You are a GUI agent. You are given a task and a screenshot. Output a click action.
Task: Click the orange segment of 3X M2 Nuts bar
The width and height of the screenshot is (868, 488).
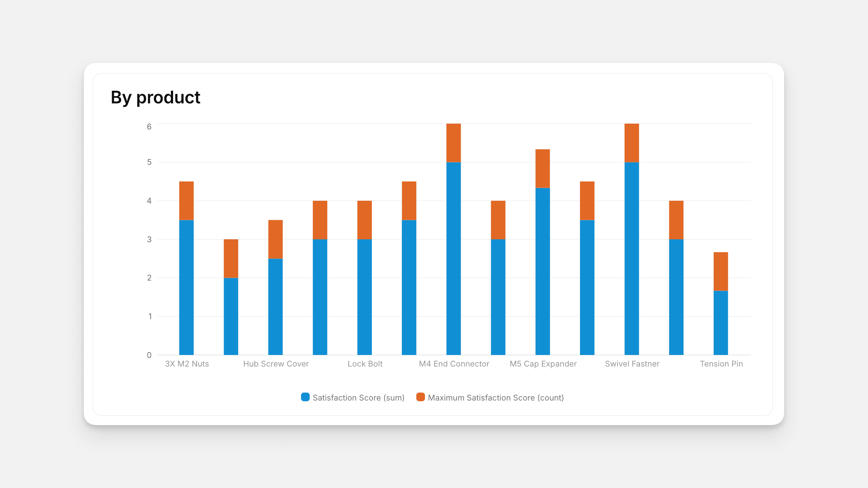pos(186,201)
